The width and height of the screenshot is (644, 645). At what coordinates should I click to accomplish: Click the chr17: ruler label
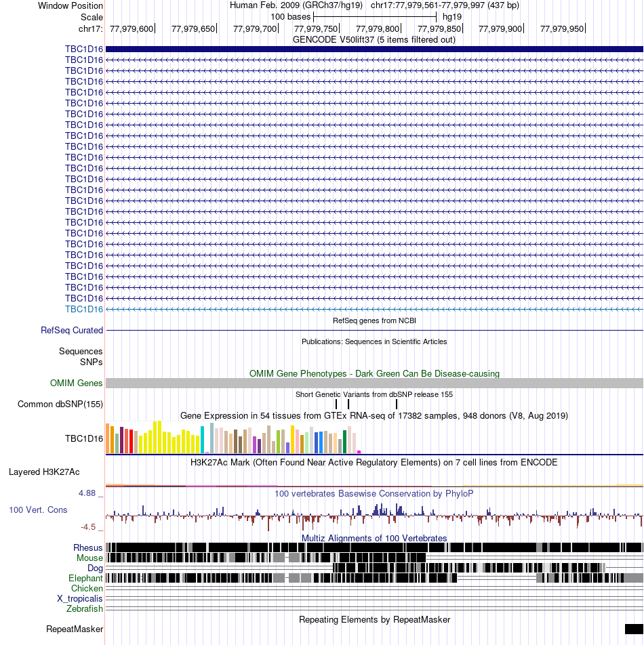91,28
